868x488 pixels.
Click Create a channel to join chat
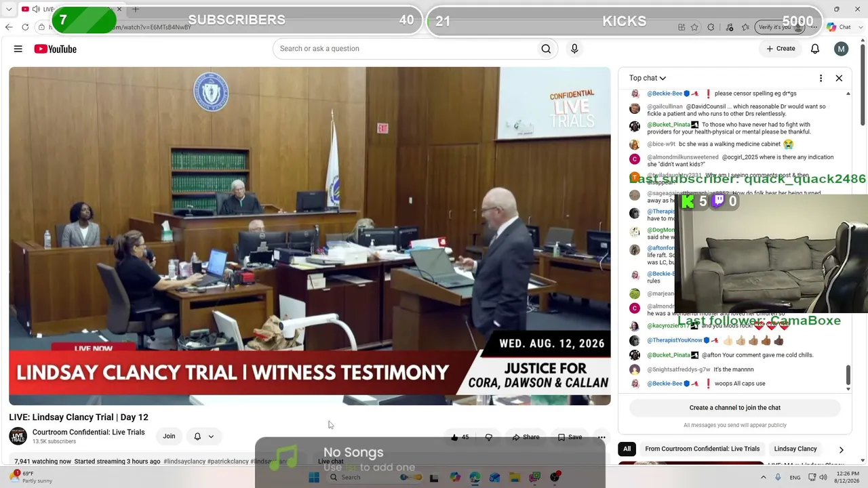point(735,408)
